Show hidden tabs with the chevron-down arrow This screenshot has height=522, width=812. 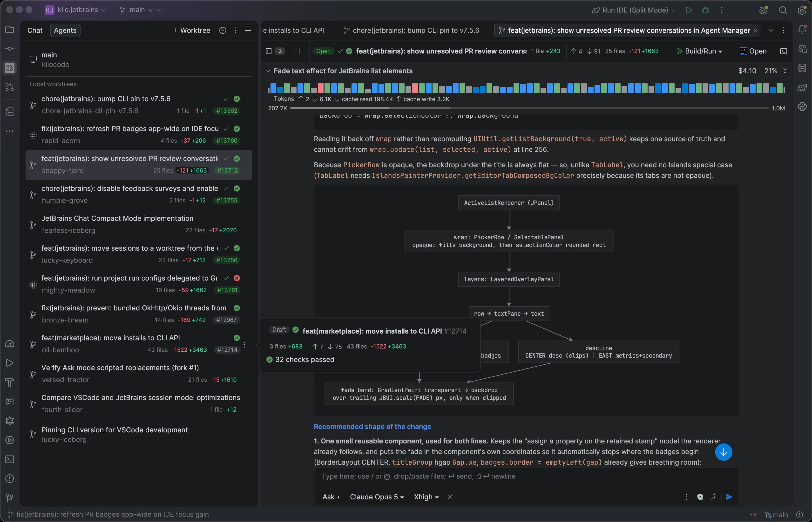[771, 31]
